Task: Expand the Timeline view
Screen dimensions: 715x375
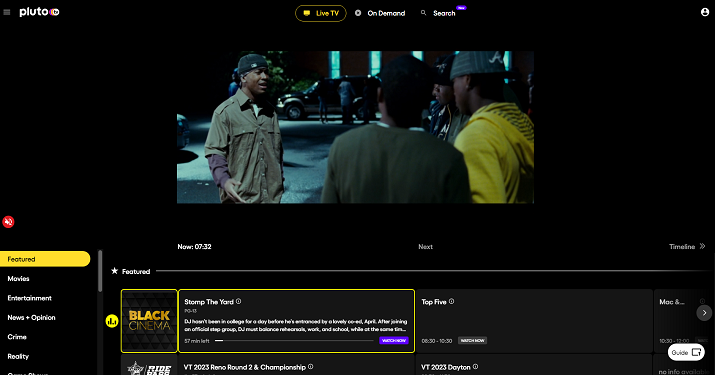Action: click(687, 246)
